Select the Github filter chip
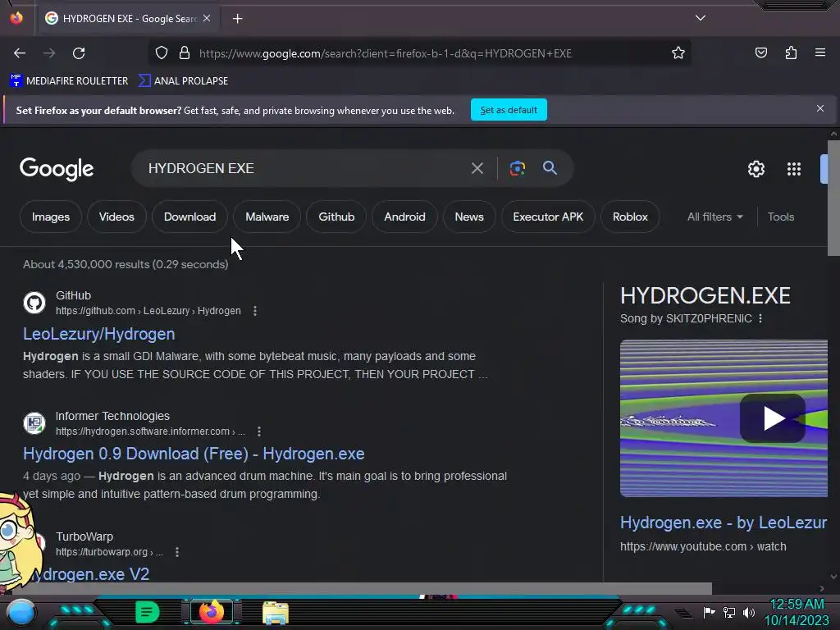The width and height of the screenshot is (840, 630). click(x=336, y=217)
